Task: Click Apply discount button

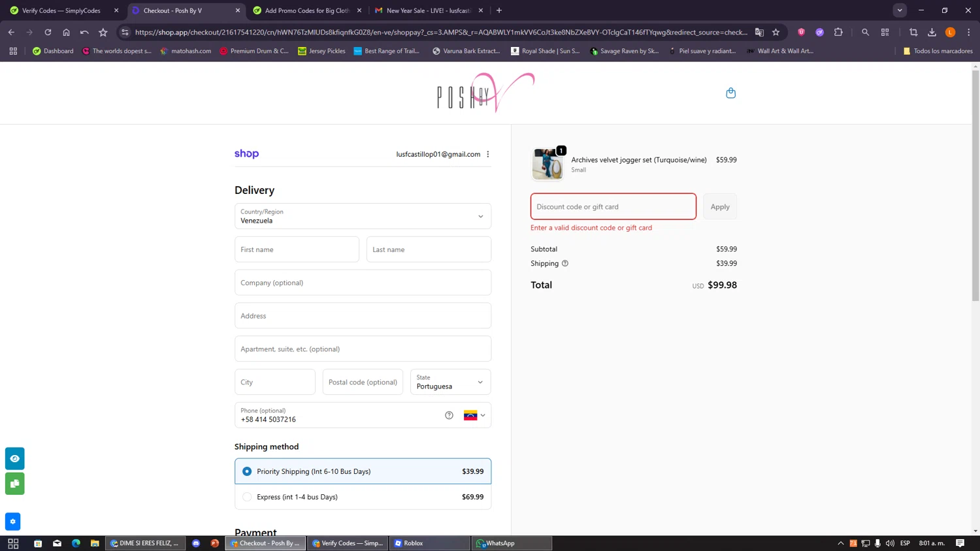Action: click(720, 206)
